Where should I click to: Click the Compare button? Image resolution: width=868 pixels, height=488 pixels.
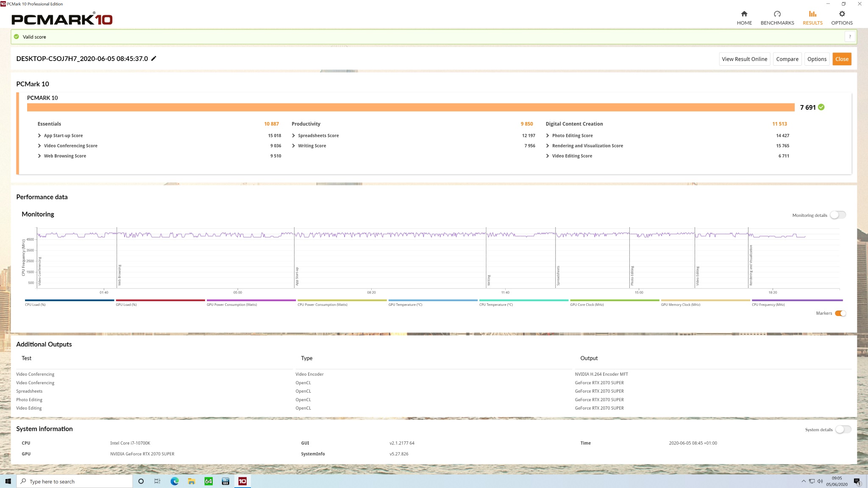[787, 59]
